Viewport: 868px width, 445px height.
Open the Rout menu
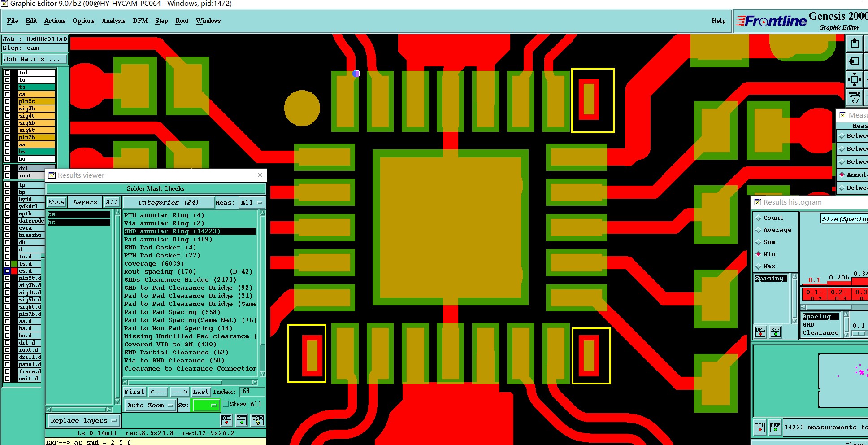tap(182, 21)
